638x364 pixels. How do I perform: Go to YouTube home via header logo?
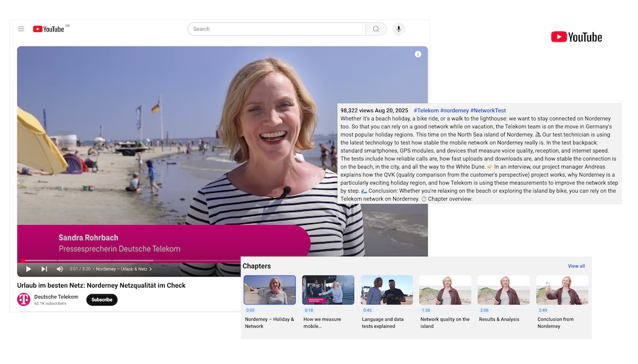[49, 29]
